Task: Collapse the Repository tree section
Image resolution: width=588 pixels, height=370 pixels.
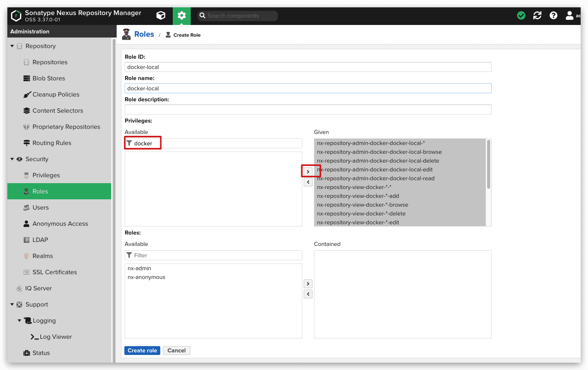Action: click(x=12, y=46)
